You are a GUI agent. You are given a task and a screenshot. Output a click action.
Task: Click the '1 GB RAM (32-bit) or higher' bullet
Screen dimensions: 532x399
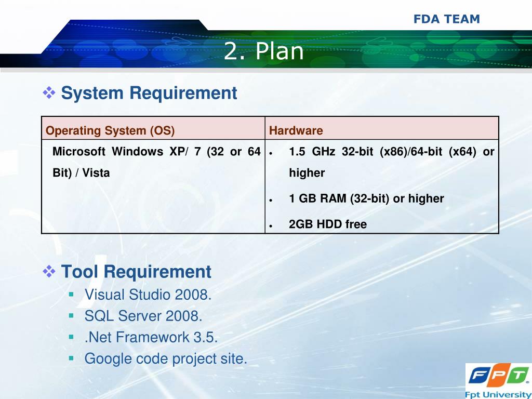tap(366, 198)
